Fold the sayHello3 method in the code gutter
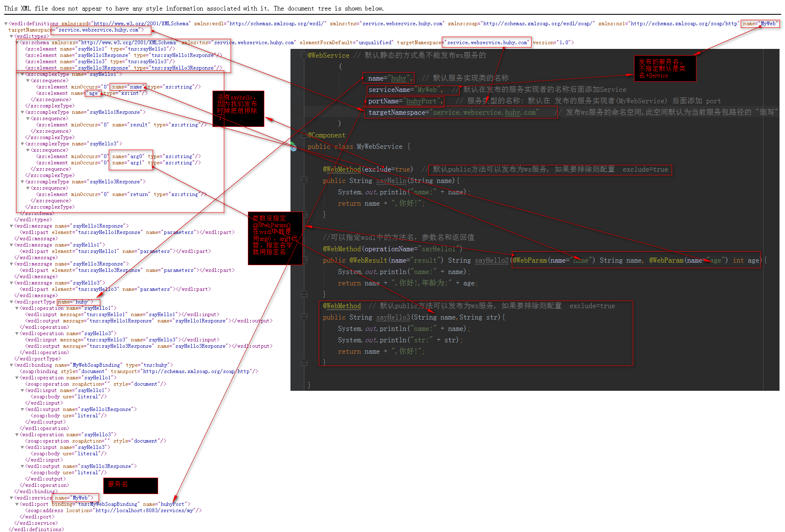Viewport: 785px width, 532px height. click(x=304, y=317)
